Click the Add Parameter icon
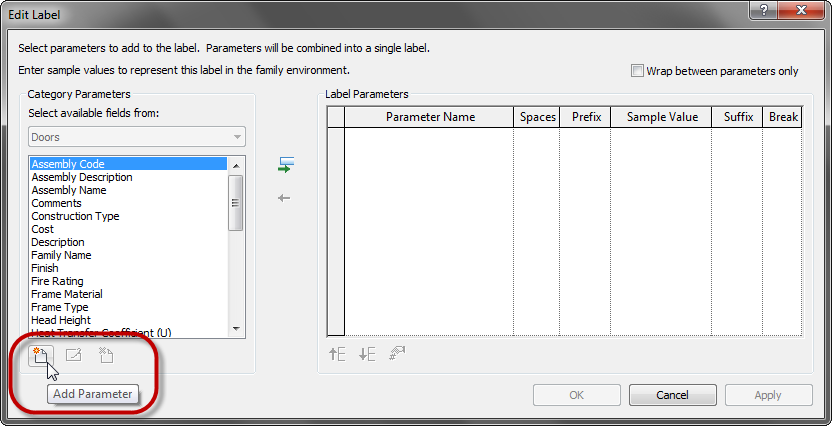The image size is (832, 426). [41, 355]
